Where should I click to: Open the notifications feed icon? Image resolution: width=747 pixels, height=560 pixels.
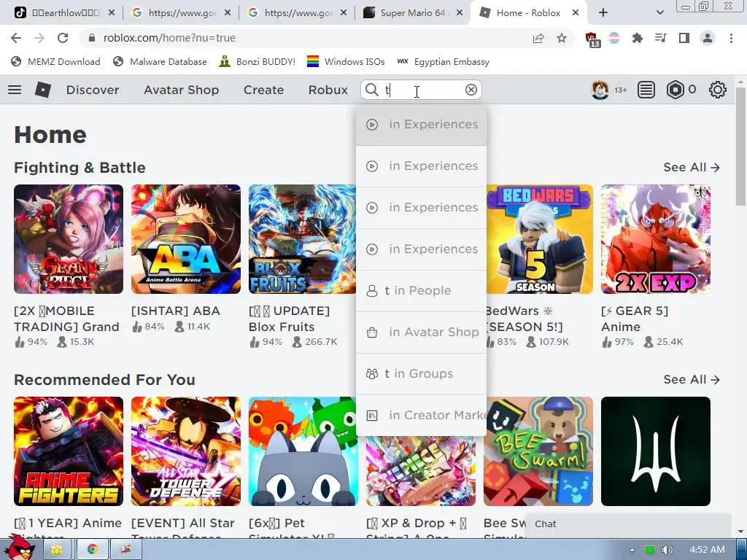646,90
